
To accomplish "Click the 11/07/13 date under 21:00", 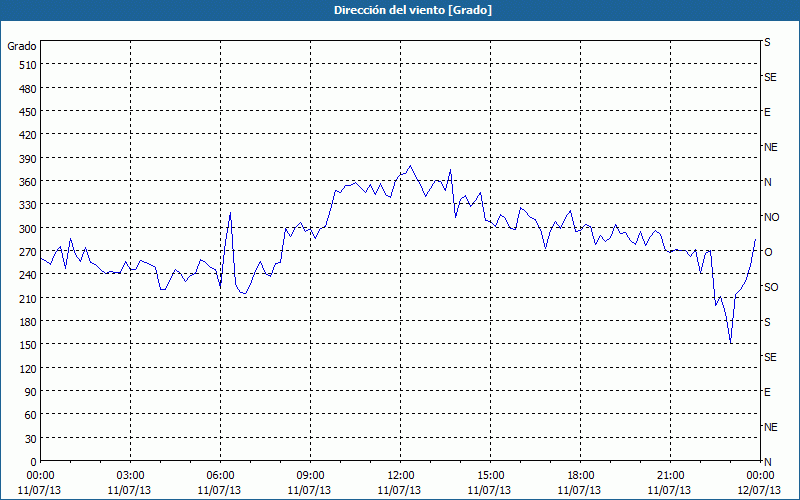I will 669,490.
